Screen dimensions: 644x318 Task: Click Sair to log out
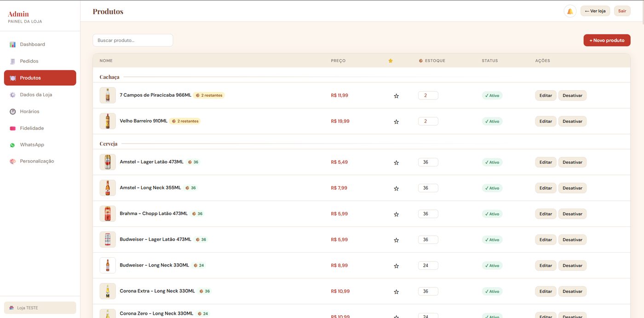coord(622,11)
